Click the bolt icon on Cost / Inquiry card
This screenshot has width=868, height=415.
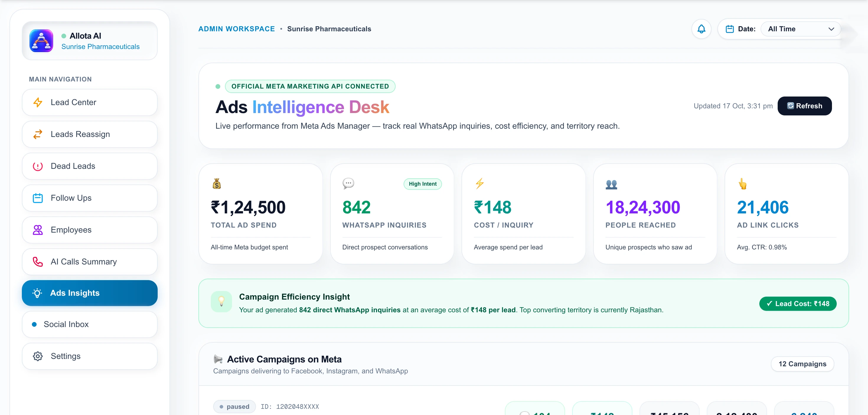(479, 184)
